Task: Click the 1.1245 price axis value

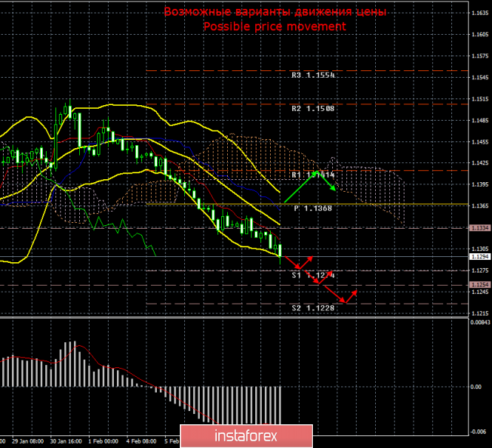Action: click(x=480, y=292)
